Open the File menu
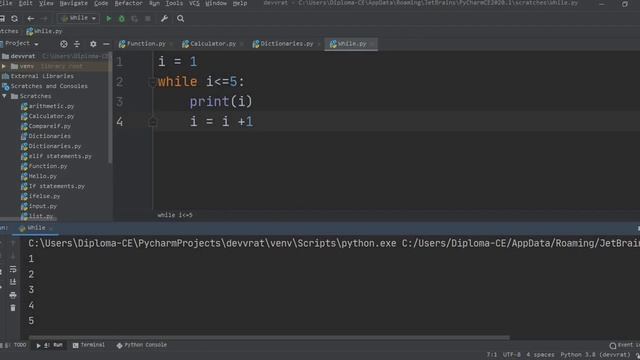This screenshot has height=360, width=640. click(x=6, y=3)
